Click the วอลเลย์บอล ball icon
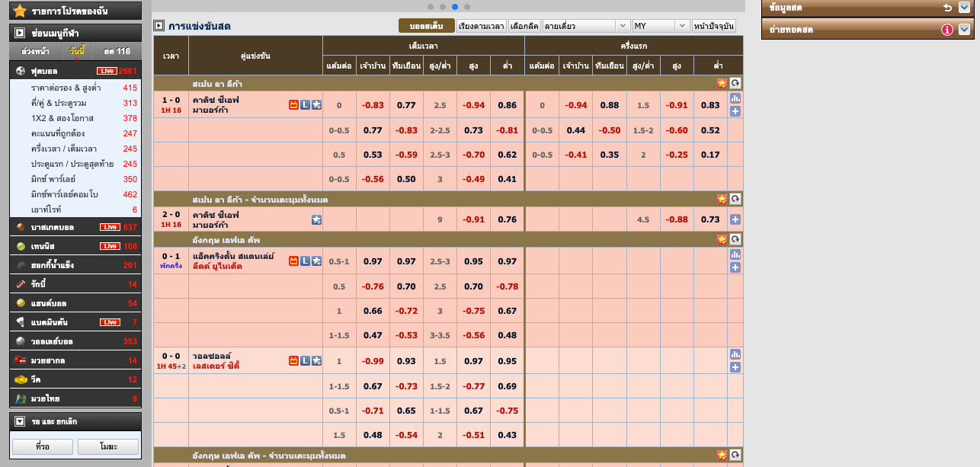This screenshot has width=980, height=467. (x=21, y=341)
